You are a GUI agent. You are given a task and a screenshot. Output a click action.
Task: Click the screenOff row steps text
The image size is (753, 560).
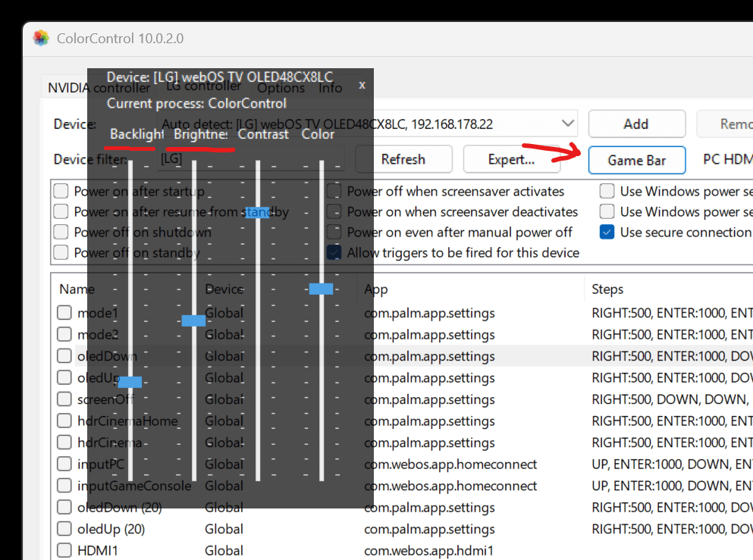(x=670, y=399)
